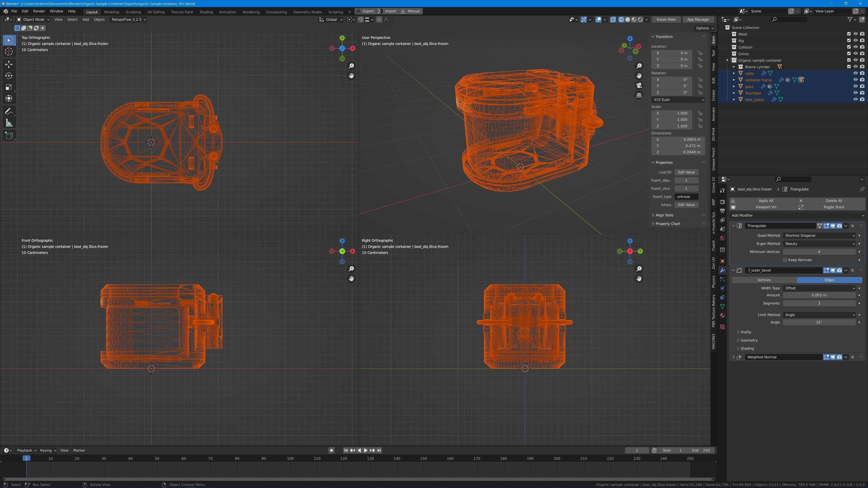Toggle camera view in perspective viewport

pyautogui.click(x=639, y=86)
